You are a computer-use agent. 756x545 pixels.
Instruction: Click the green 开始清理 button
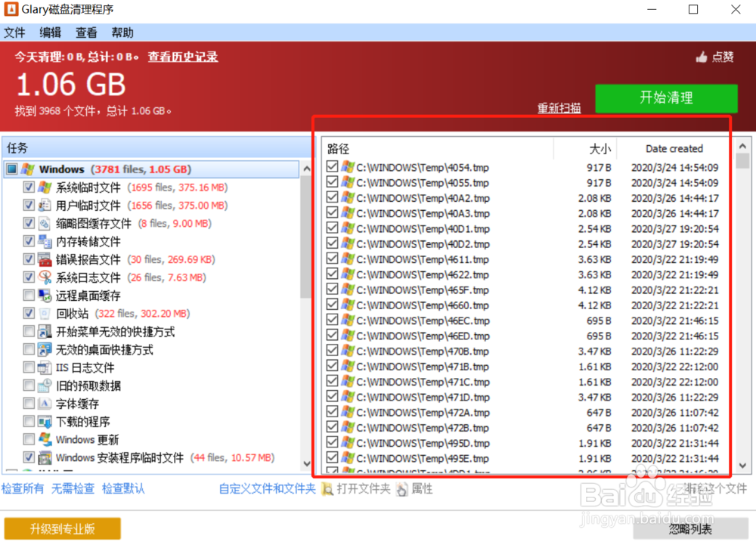tap(666, 98)
